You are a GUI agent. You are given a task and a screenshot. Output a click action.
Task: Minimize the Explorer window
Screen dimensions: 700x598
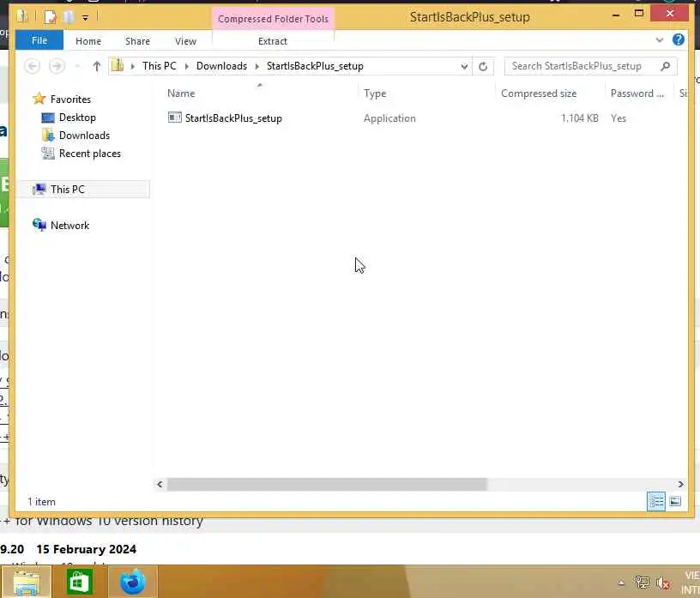pyautogui.click(x=616, y=15)
